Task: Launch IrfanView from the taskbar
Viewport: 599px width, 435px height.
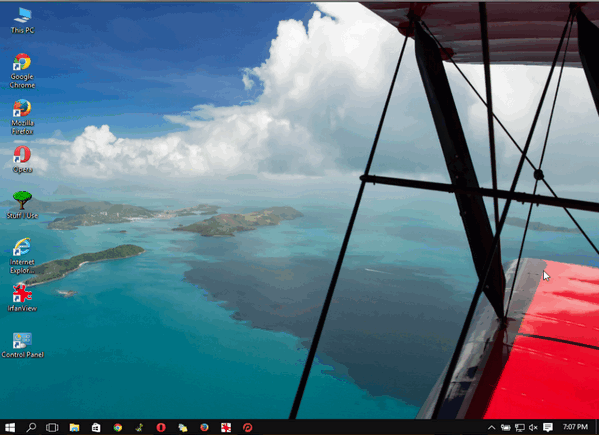Action: click(226, 427)
